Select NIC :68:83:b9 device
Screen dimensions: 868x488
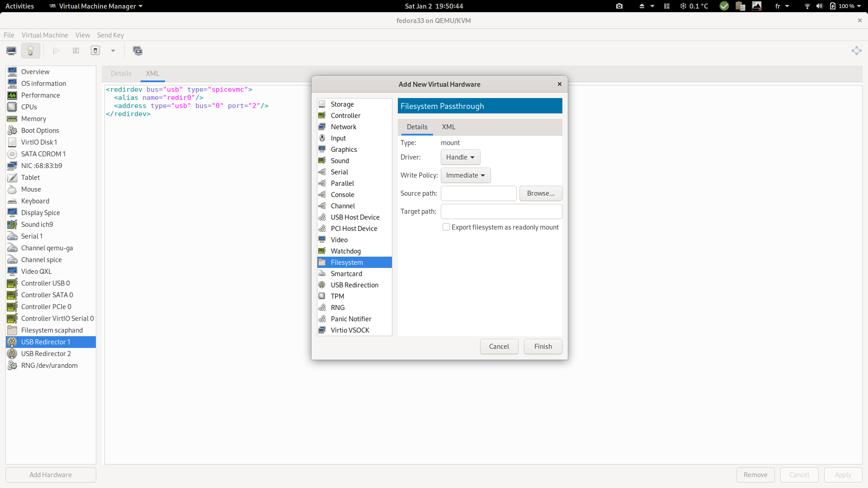51,165
